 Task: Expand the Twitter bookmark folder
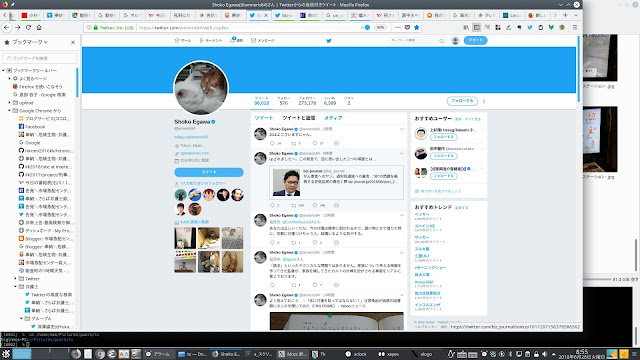pos(16,278)
